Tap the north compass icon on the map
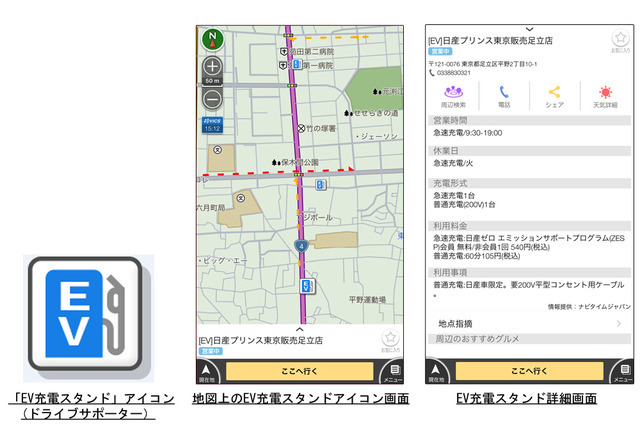640x433 pixels. coord(212,39)
